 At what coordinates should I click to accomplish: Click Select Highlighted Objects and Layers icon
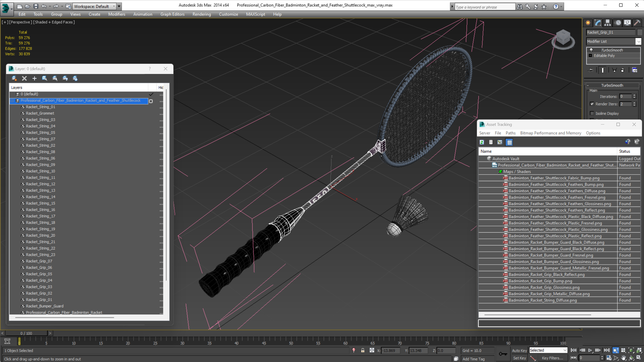point(44,78)
